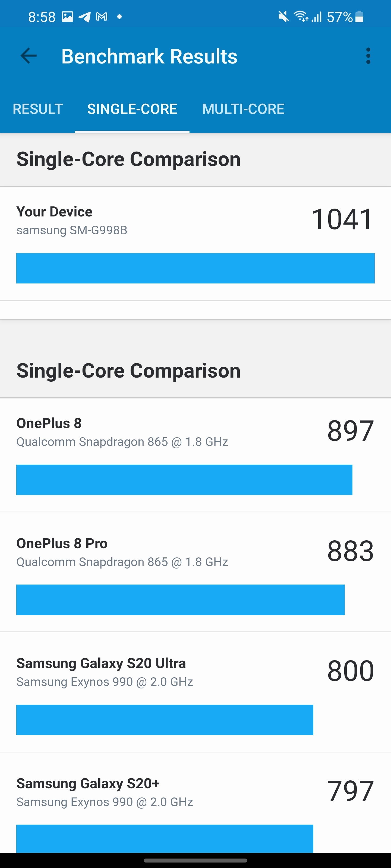This screenshot has height=868, width=391.
Task: Tap the Your Device score bar
Action: click(195, 268)
